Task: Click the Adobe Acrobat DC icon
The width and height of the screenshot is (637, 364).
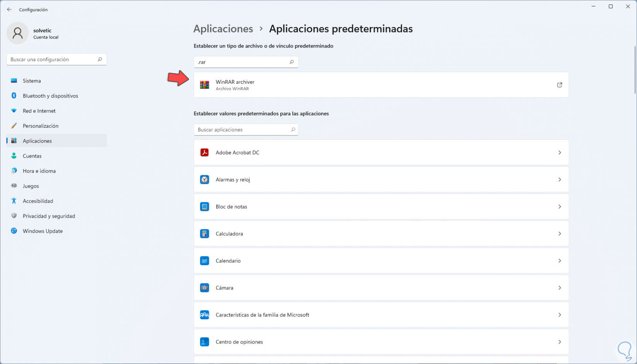Action: click(204, 152)
